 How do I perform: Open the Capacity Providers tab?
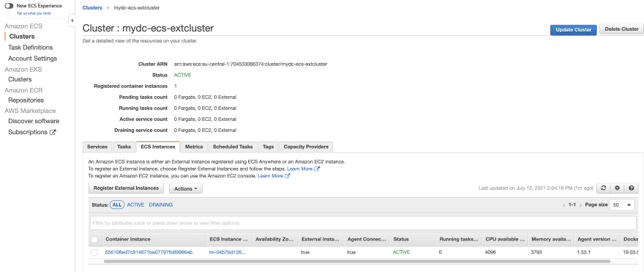(306, 147)
